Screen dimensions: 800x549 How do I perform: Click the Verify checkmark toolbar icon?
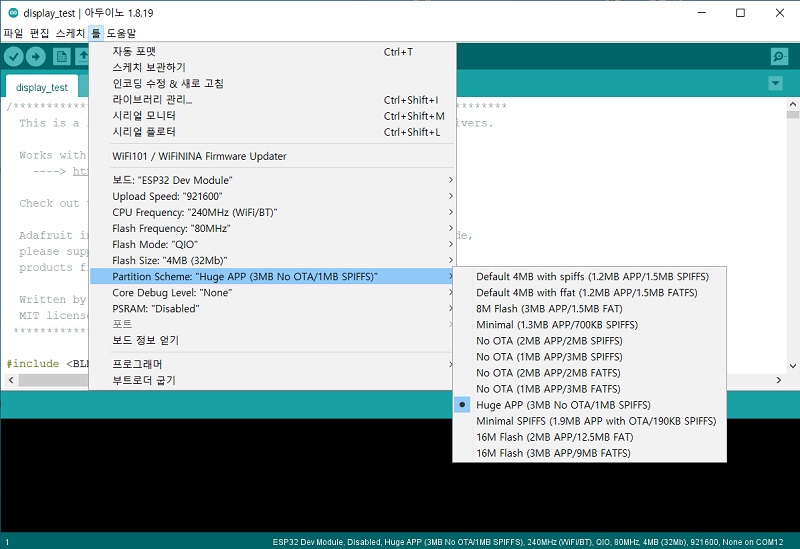point(14,57)
